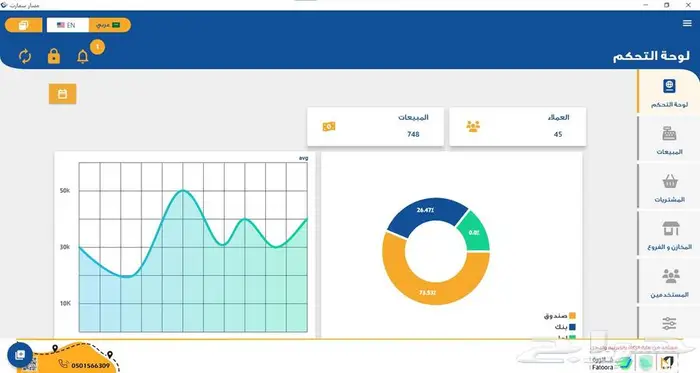Click the orange صندوق legend swatch

point(572,315)
